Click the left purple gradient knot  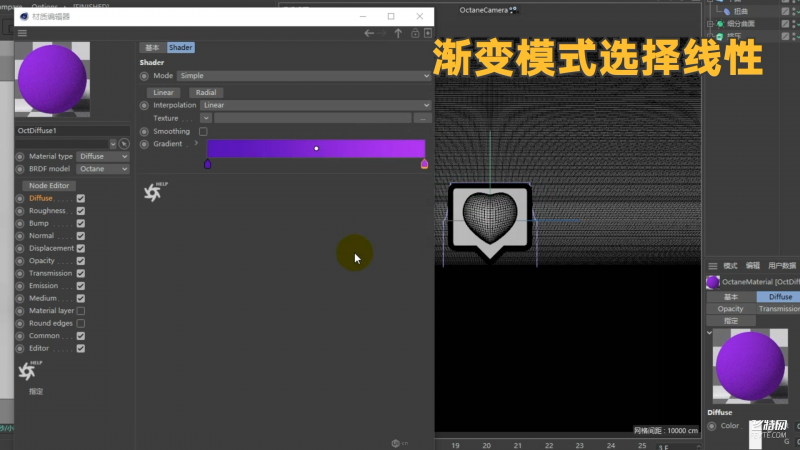pyautogui.click(x=207, y=164)
